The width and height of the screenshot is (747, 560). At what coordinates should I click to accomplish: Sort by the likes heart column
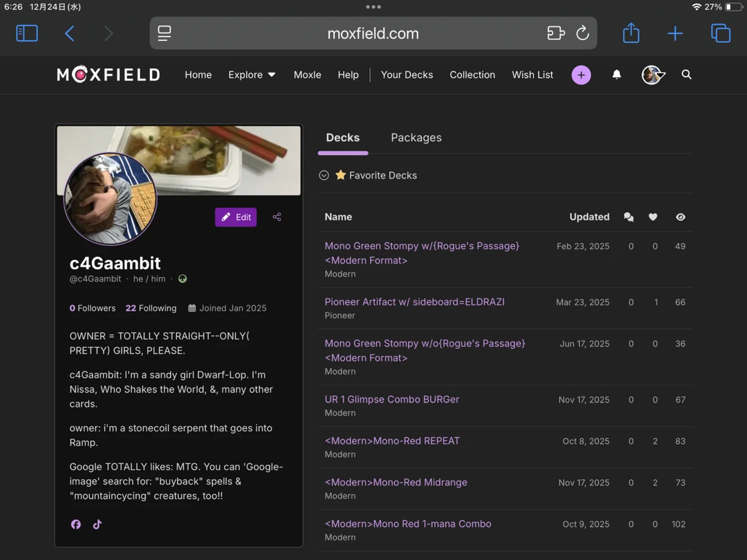(x=653, y=217)
